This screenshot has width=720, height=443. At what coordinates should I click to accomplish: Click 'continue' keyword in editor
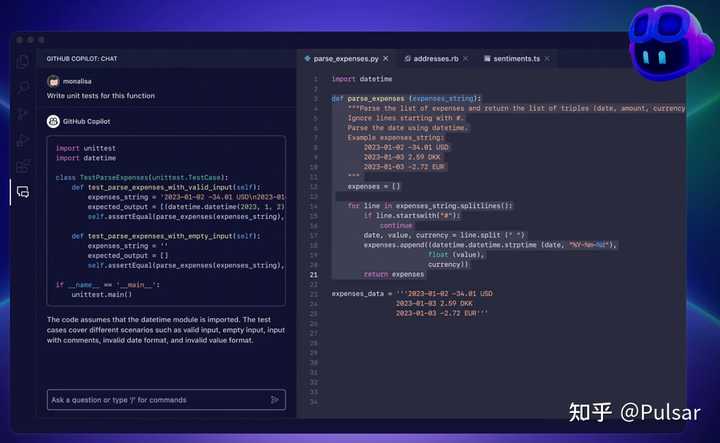tap(396, 225)
